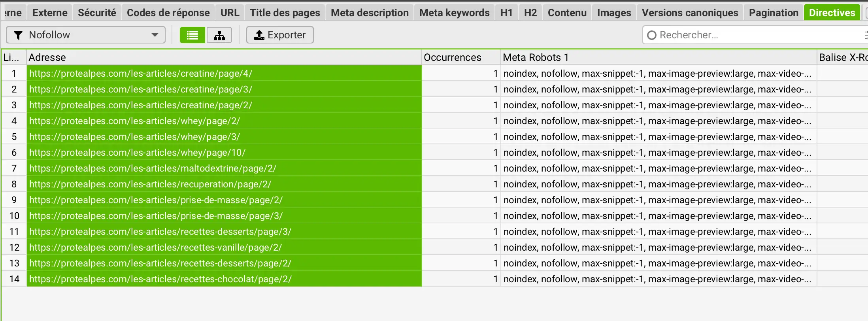Type in the Rechercher search field
The height and width of the screenshot is (321, 868).
point(751,35)
